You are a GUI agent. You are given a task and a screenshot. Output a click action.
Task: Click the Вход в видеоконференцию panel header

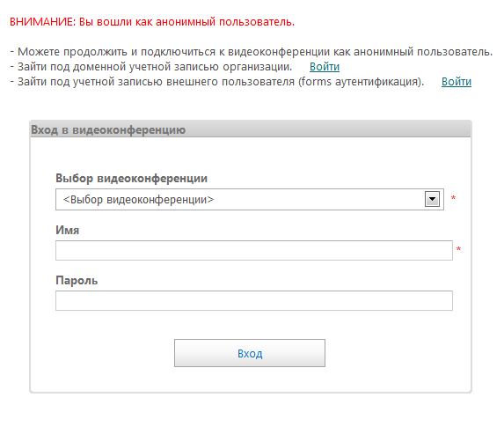251,129
